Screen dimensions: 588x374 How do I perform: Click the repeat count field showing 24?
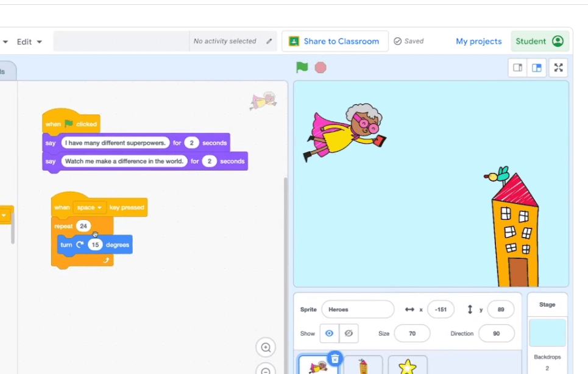tap(83, 225)
